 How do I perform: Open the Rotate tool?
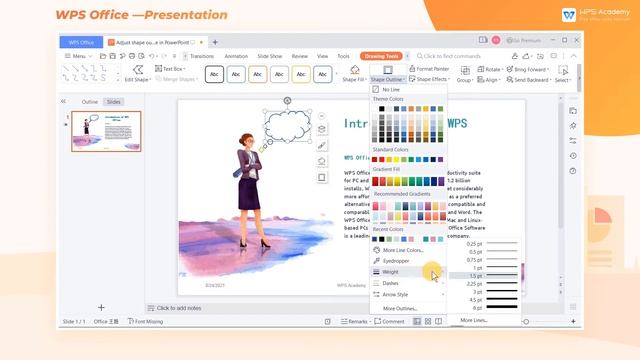(x=490, y=69)
